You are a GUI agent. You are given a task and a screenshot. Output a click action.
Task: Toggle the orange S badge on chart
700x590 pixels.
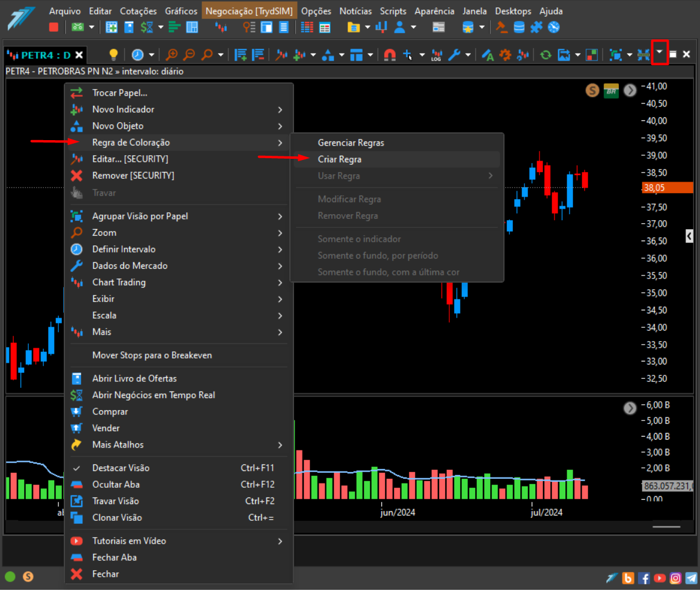point(592,90)
